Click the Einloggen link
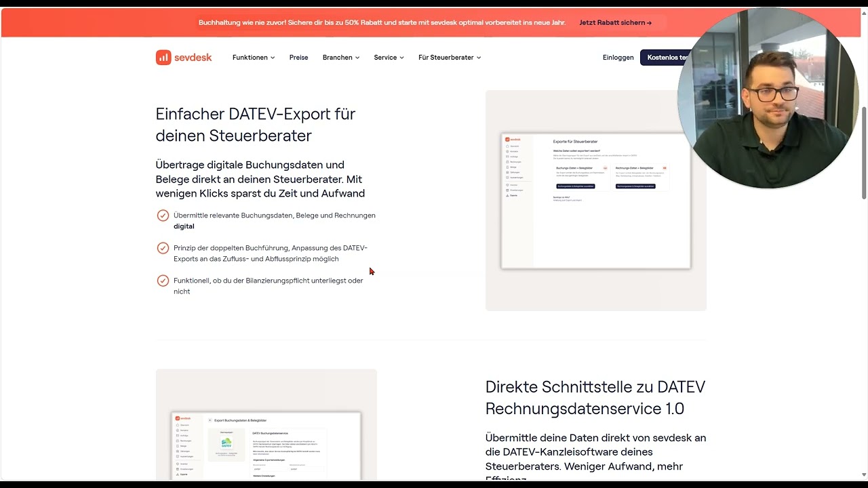This screenshot has width=868, height=488. tap(618, 58)
